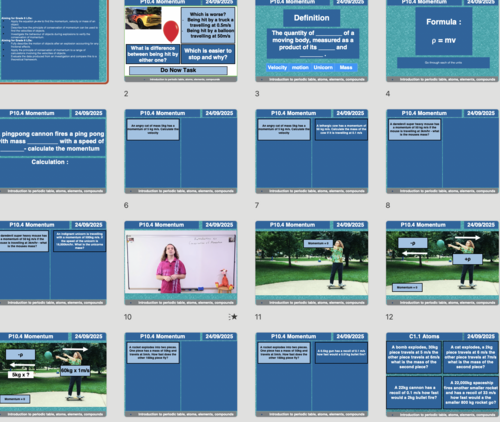
Task: Choose the pingpong cannon calculation slide
Action: [x=53, y=151]
